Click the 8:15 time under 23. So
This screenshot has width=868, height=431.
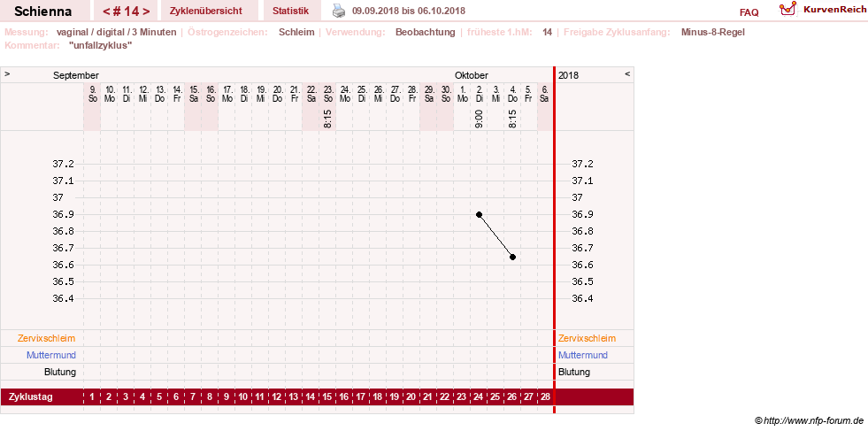(327, 119)
